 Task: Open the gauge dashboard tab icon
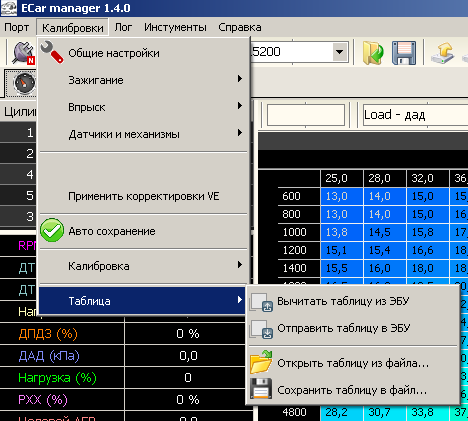pyautogui.click(x=24, y=83)
